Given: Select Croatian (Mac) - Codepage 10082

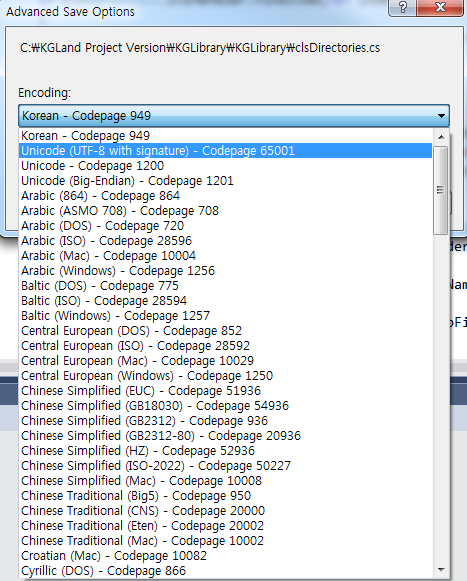Looking at the screenshot, I should pos(225,556).
